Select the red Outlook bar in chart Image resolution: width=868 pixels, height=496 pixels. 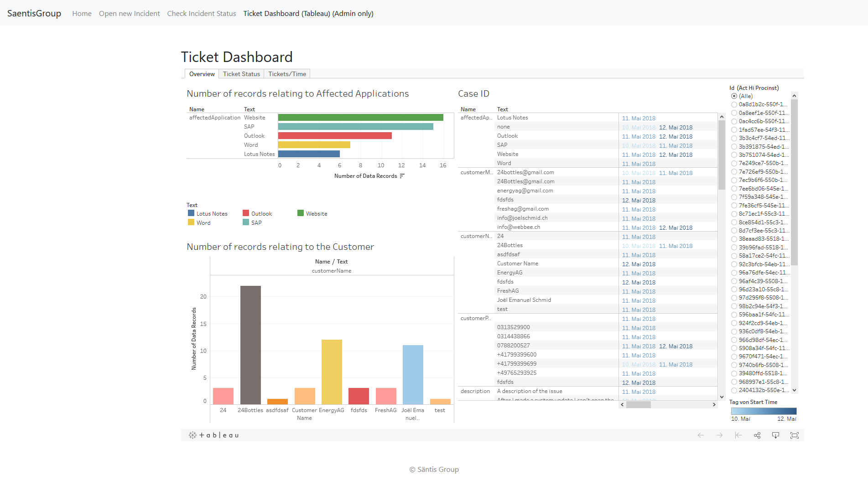click(335, 136)
